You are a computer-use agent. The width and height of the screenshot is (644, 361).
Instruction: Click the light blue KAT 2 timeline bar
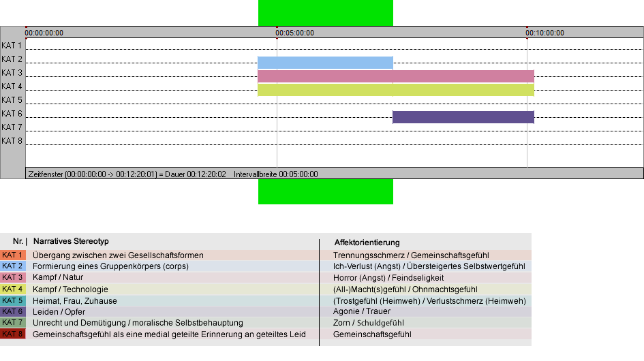(325, 63)
